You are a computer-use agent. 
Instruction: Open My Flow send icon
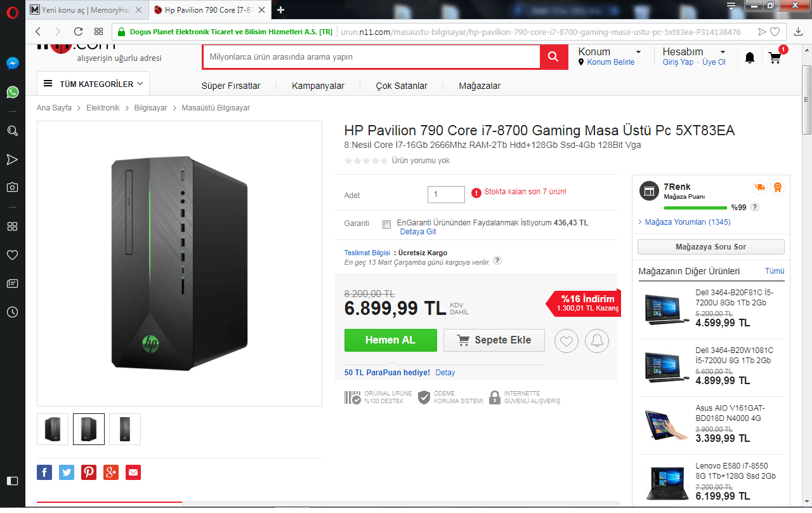[762, 32]
